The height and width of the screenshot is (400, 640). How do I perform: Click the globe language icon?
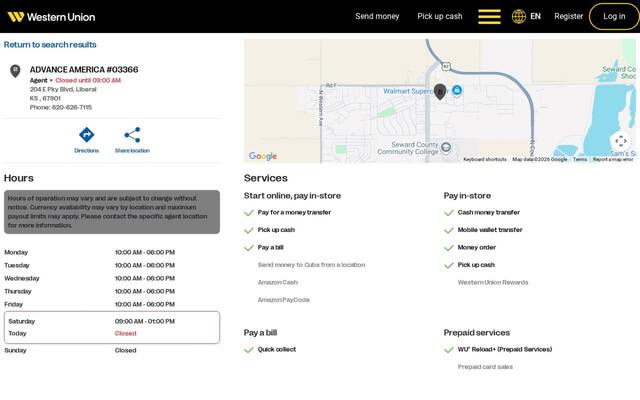tap(519, 17)
